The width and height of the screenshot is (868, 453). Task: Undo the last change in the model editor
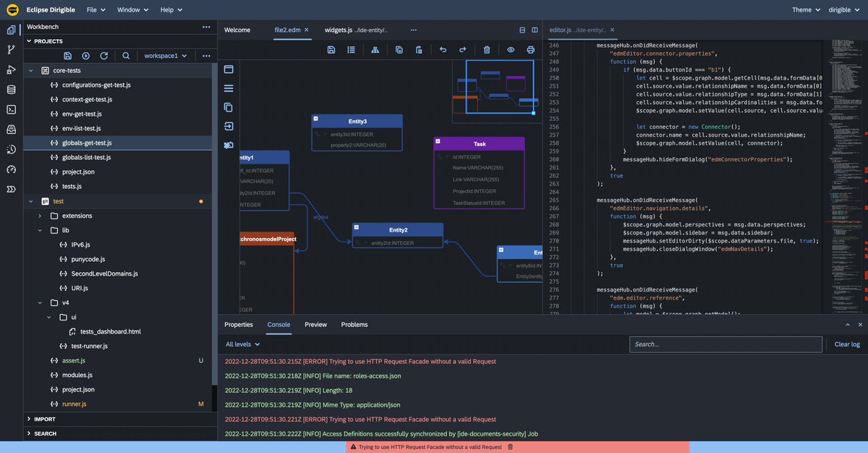point(443,50)
